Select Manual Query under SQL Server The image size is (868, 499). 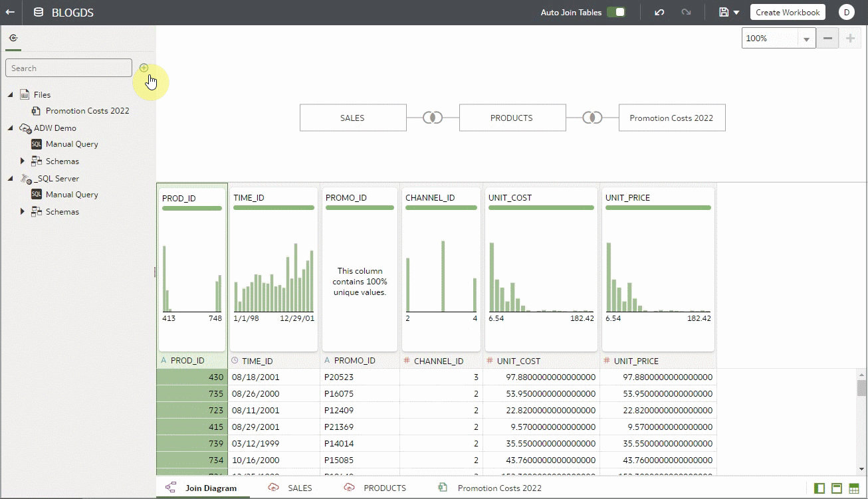click(71, 194)
